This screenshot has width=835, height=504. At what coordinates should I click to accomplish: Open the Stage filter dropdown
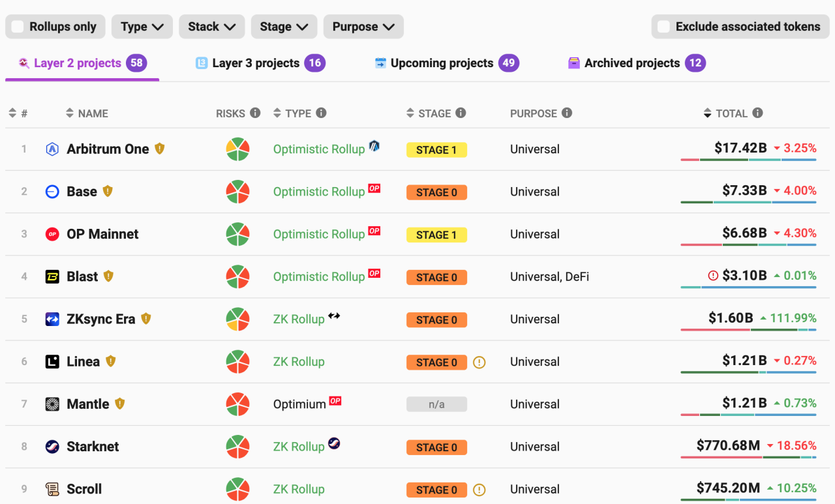284,27
